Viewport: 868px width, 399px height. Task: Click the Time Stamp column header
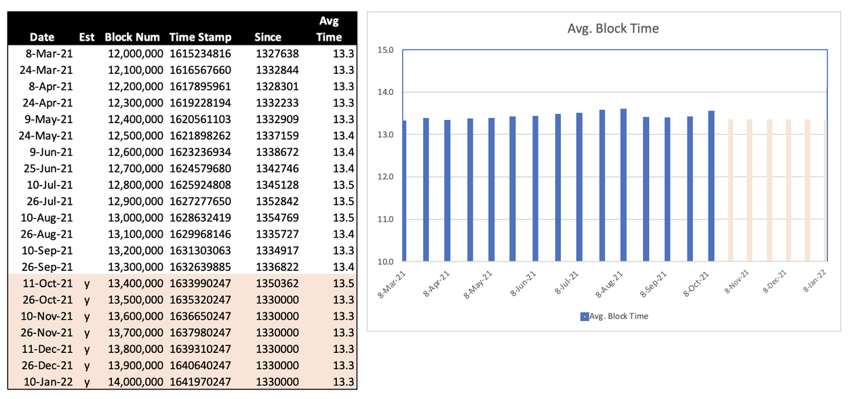click(200, 37)
